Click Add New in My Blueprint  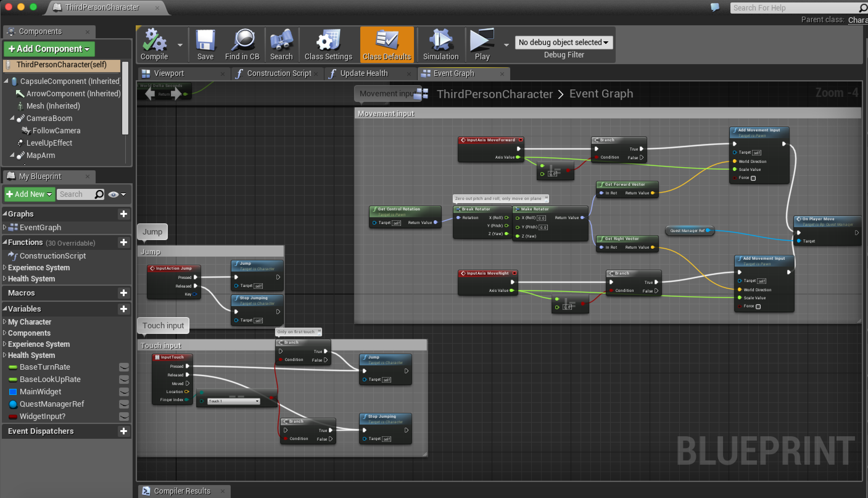[x=29, y=194]
